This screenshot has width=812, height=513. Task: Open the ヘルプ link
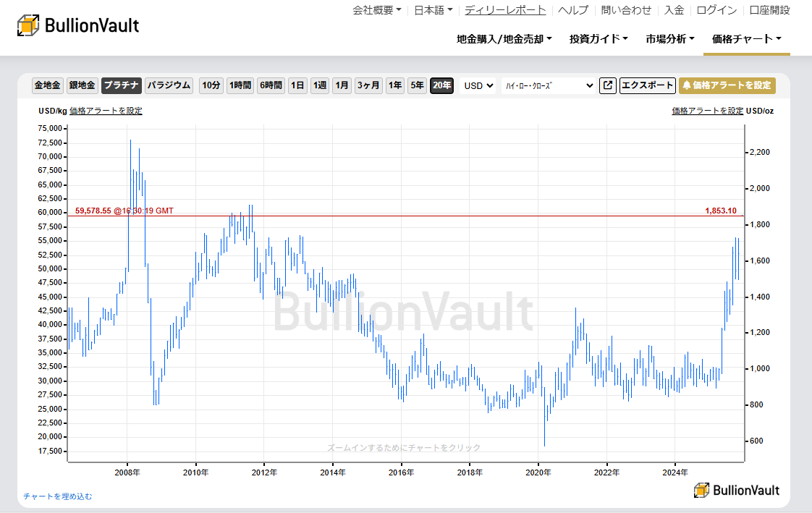tap(573, 10)
